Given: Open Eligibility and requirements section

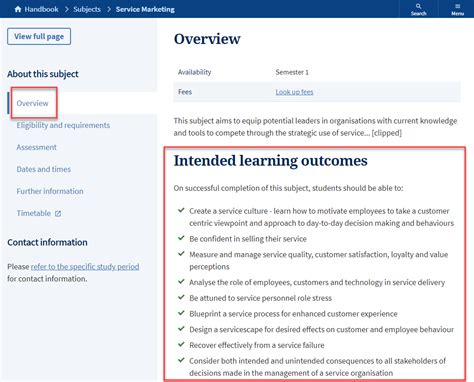Looking at the screenshot, I should pyautogui.click(x=63, y=125).
